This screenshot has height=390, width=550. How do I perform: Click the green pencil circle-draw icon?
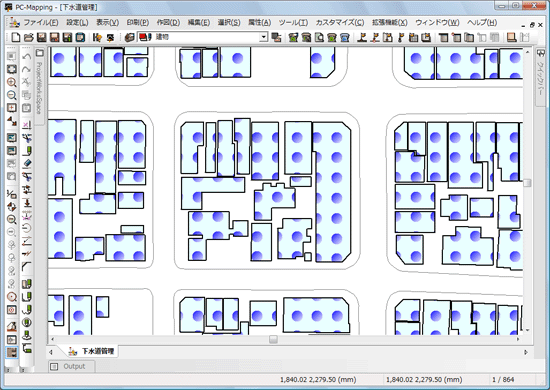[x=27, y=322]
